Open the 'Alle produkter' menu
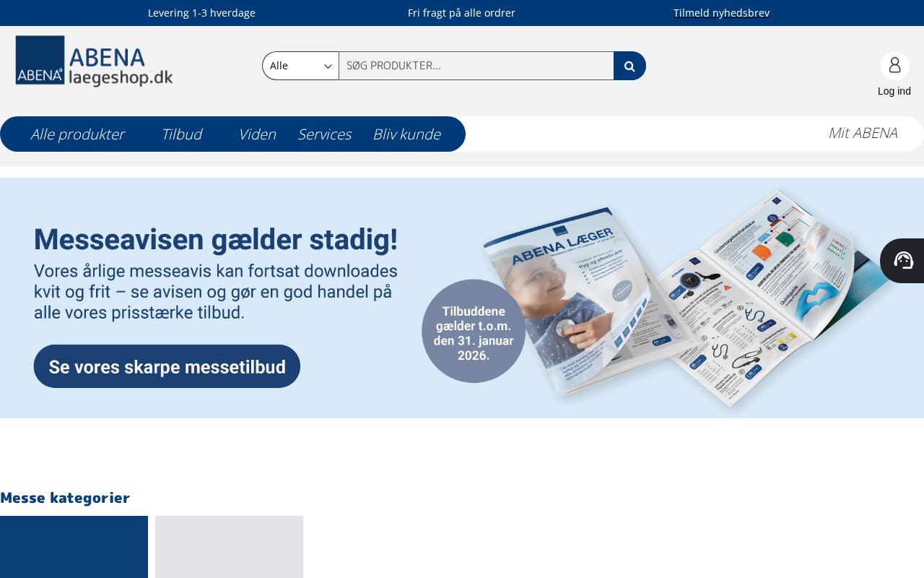Screen dimensions: 924x578 [77, 134]
